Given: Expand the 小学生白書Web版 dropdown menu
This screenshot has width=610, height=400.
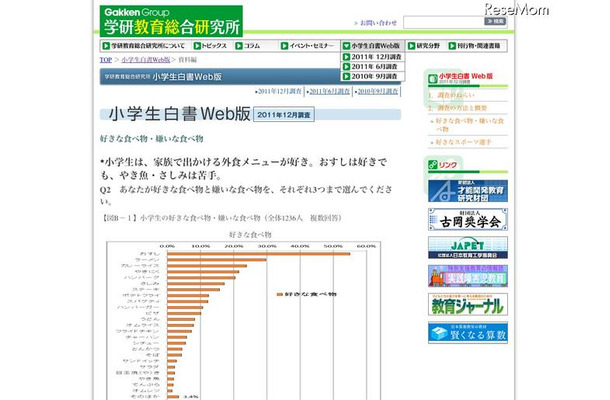Looking at the screenshot, I should pyautogui.click(x=372, y=46).
